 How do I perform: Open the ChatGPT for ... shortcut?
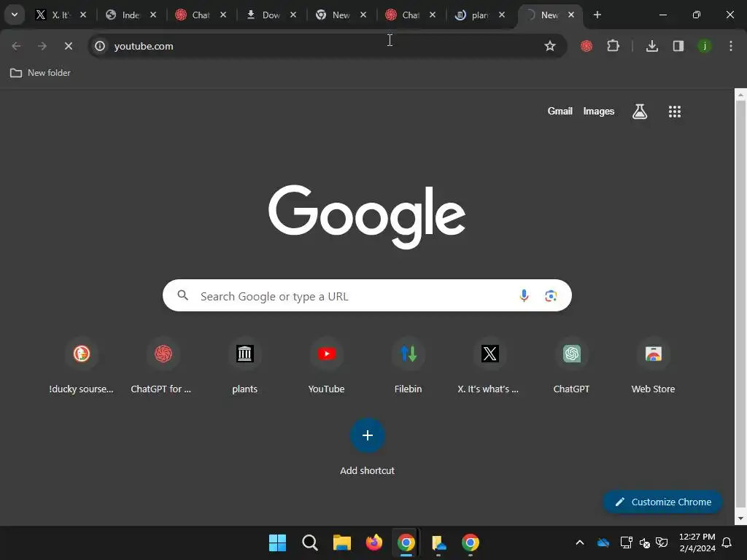[x=163, y=366]
